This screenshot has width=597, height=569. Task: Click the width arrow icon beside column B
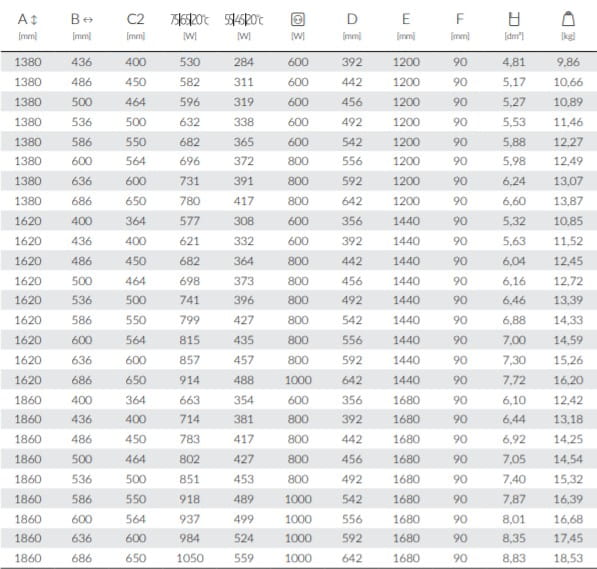click(88, 20)
